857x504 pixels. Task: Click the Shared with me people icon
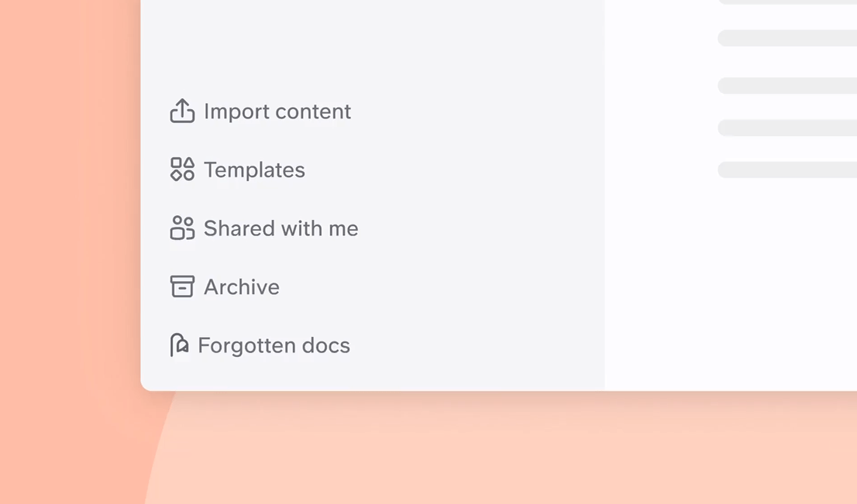tap(181, 228)
